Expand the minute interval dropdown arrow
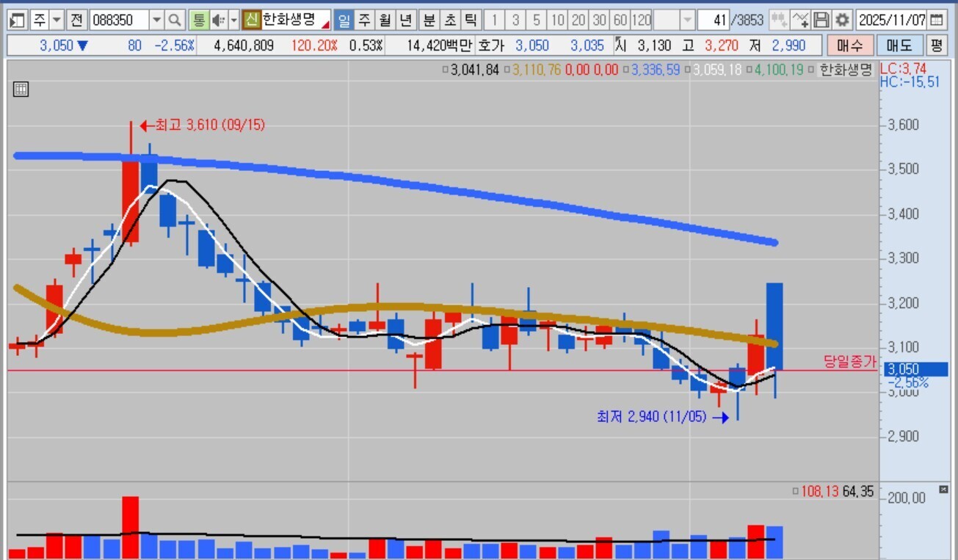The height and width of the screenshot is (560, 958). pos(687,20)
